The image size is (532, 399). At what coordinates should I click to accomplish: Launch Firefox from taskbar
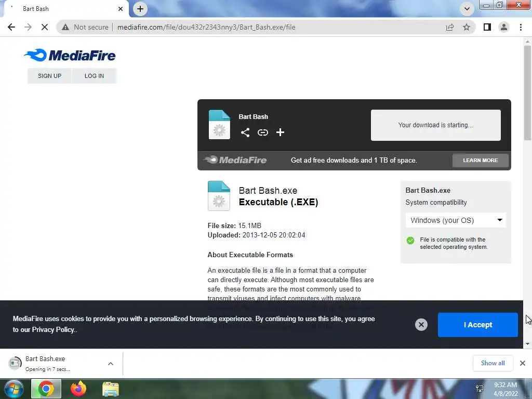78,389
